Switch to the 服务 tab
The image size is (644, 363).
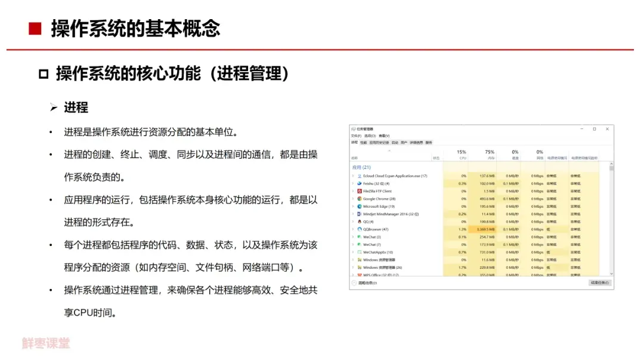point(429,143)
